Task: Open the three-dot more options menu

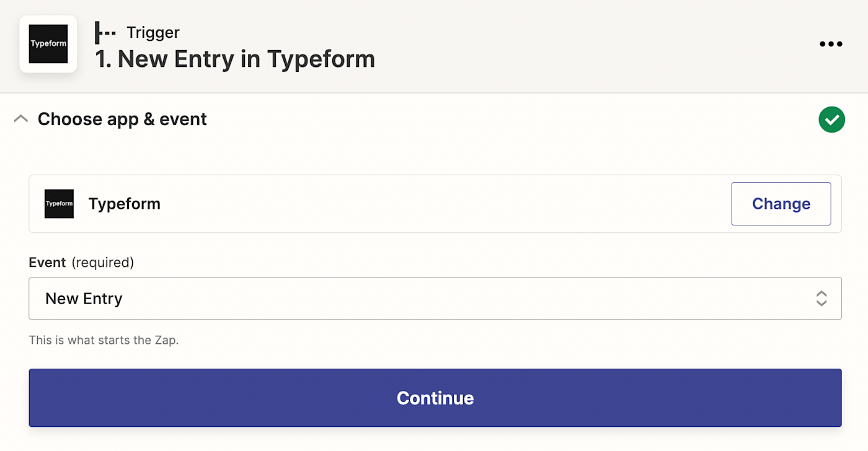Action: pos(831,44)
